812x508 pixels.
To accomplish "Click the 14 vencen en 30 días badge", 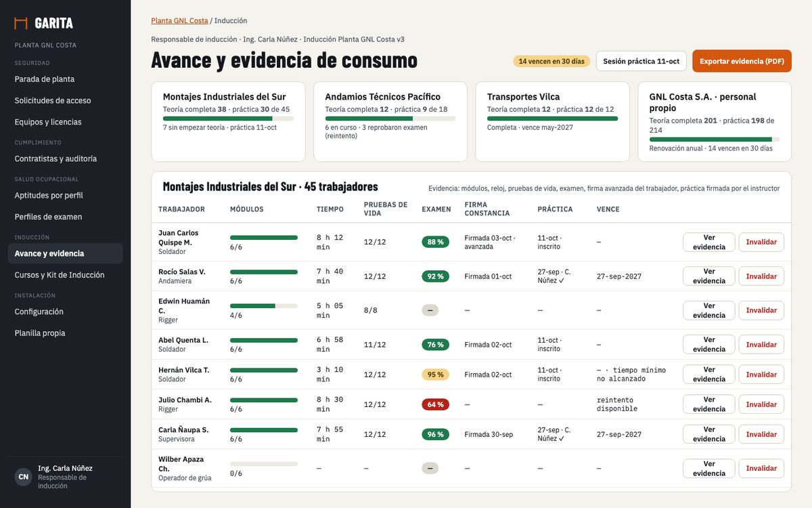I will coord(551,62).
